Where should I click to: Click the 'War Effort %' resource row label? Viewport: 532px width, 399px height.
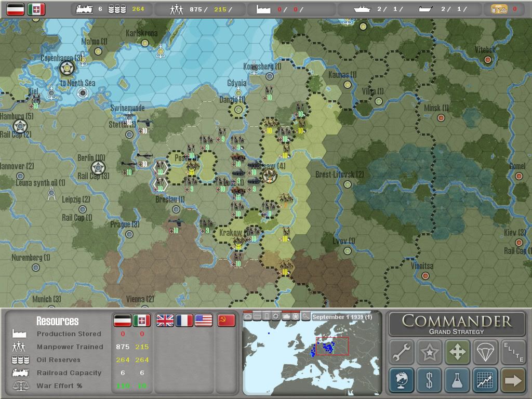(59, 386)
